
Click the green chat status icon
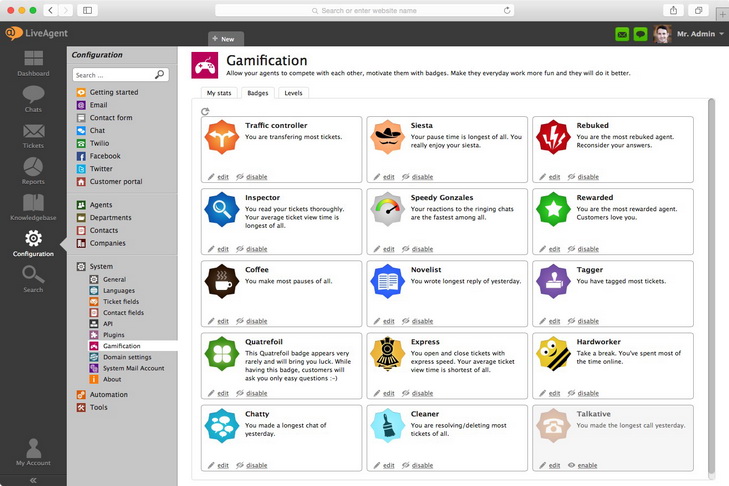click(x=640, y=34)
